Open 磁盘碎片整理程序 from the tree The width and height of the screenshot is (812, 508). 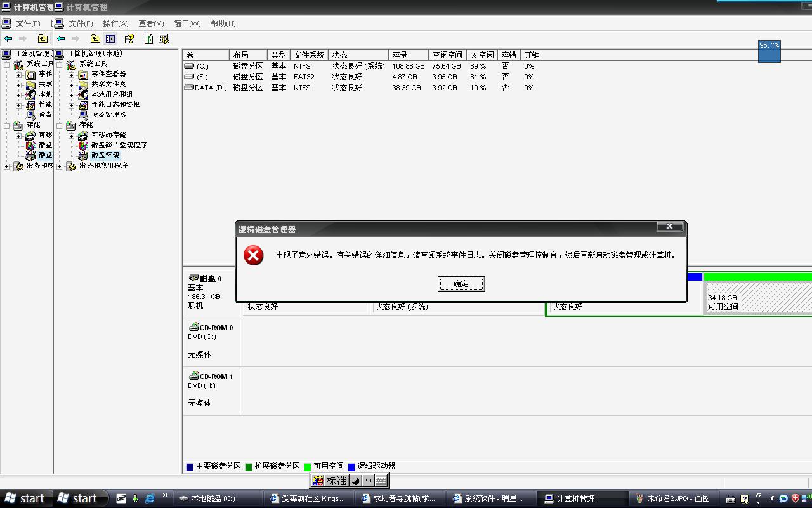tap(119, 145)
